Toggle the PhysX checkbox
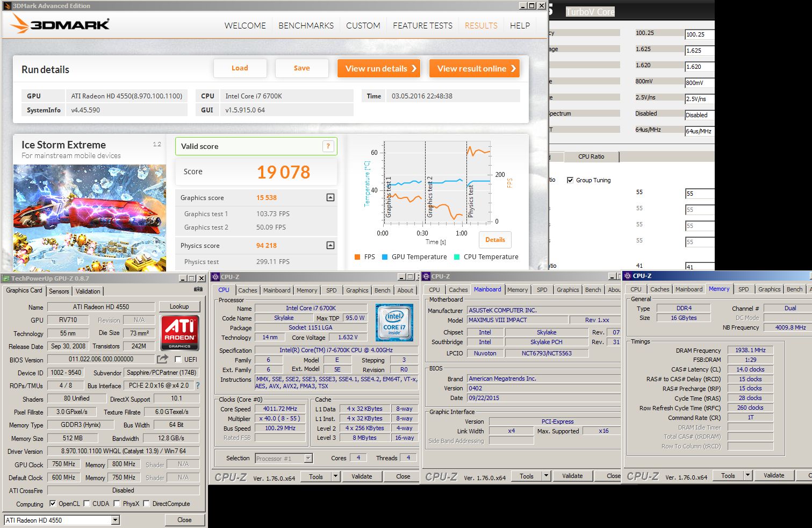The width and height of the screenshot is (812, 528). pyautogui.click(x=117, y=504)
